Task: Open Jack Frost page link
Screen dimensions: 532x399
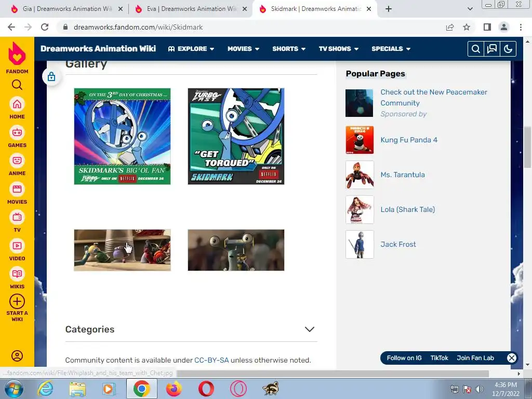Action: (398, 244)
